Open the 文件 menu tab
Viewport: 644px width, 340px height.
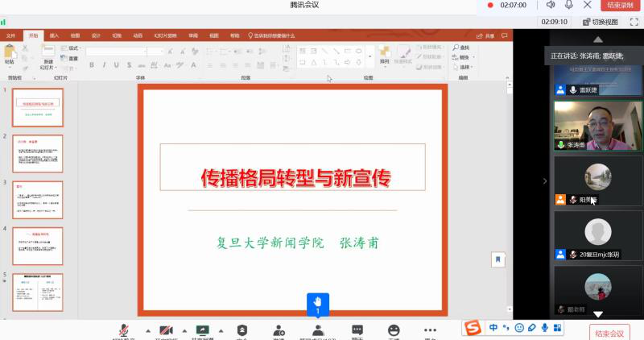11,35
